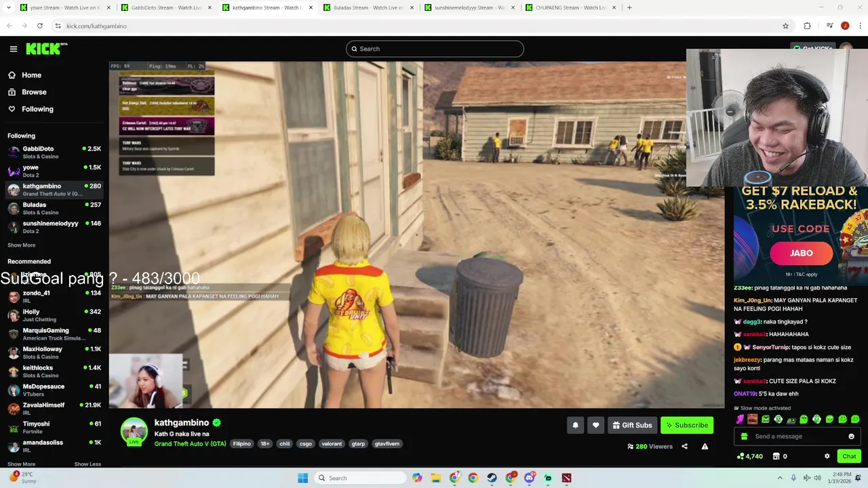Click the Kick search field
Viewport: 868px width, 488px height.
pyautogui.click(x=435, y=49)
